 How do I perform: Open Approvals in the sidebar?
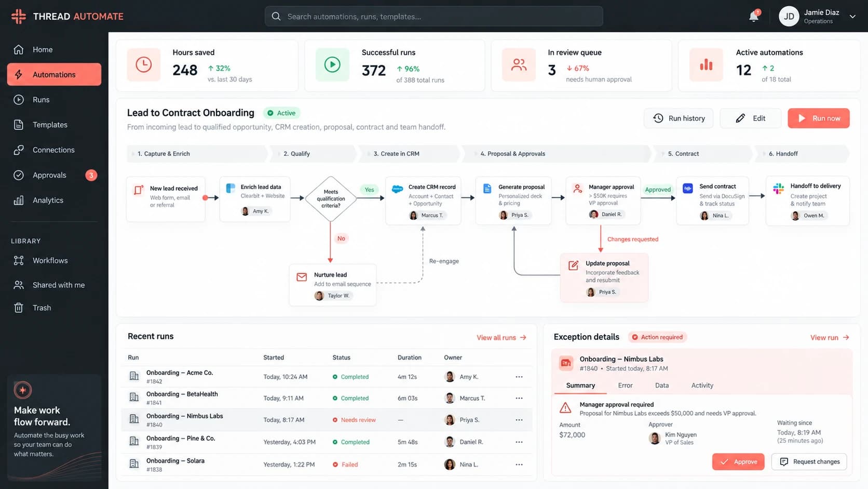[54, 175]
